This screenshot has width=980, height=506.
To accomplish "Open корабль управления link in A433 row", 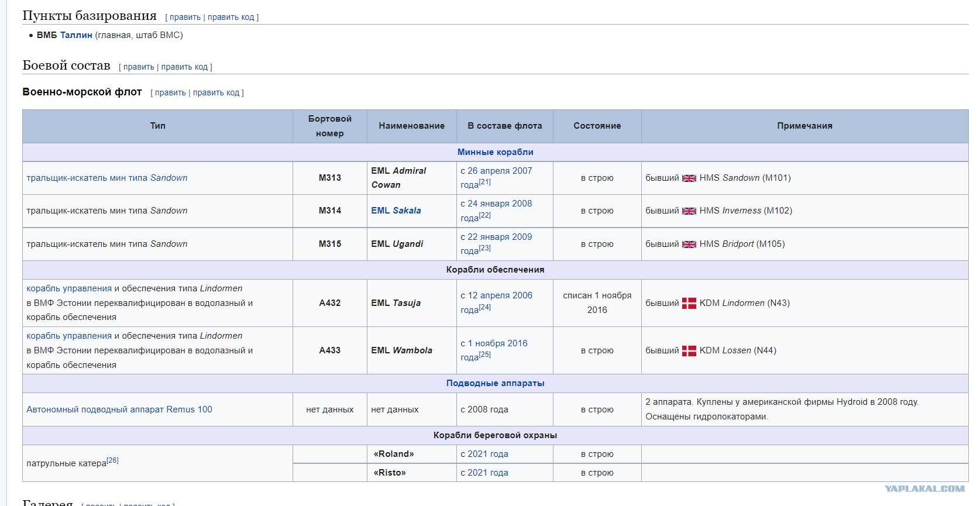I will [69, 336].
